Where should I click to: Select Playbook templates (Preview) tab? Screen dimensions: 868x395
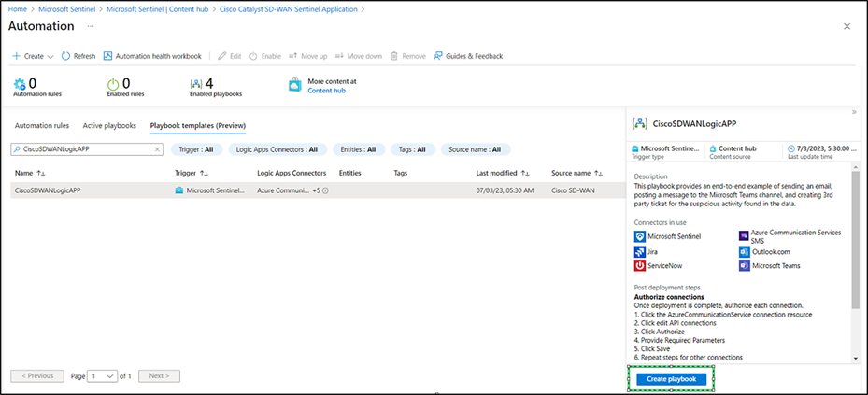198,125
